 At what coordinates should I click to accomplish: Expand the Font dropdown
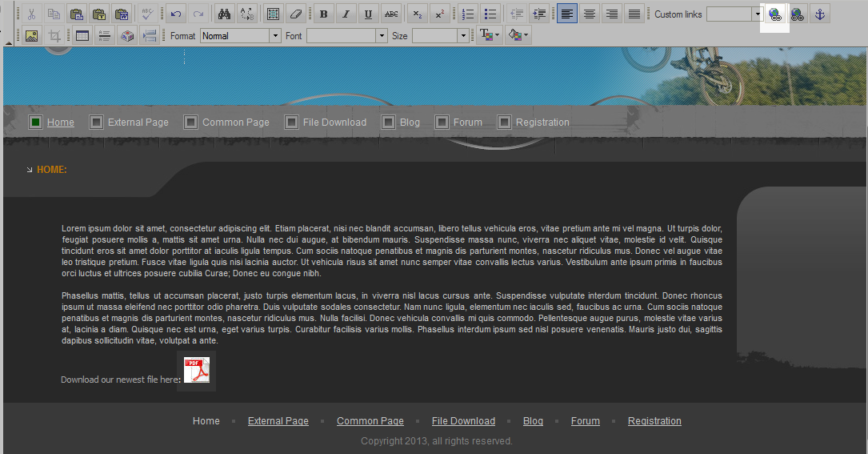[382, 36]
